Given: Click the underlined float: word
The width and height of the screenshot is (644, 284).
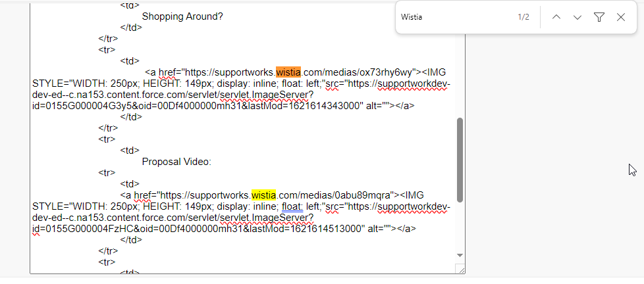Looking at the screenshot, I should pos(292,206).
